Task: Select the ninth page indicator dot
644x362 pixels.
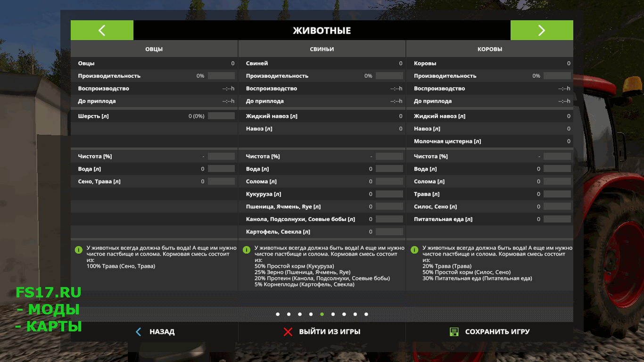Action: pos(366,314)
